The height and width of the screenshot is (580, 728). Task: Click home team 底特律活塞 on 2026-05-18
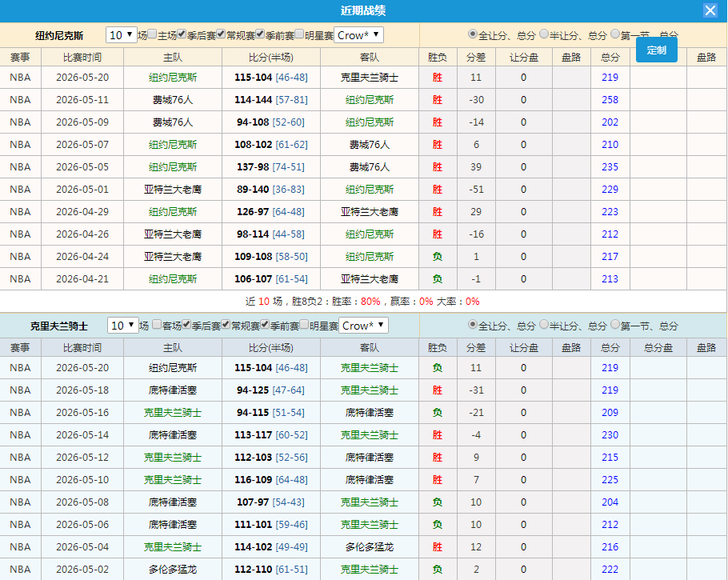point(172,390)
